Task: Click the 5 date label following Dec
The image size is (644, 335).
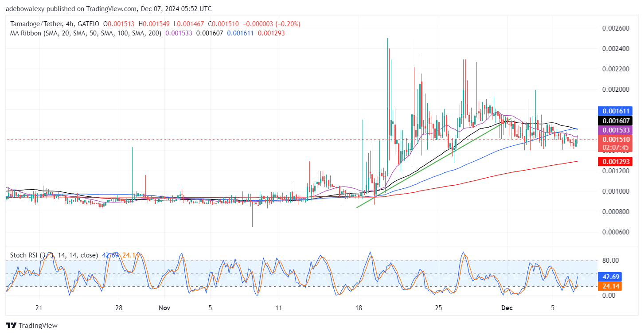Action: pos(553,308)
